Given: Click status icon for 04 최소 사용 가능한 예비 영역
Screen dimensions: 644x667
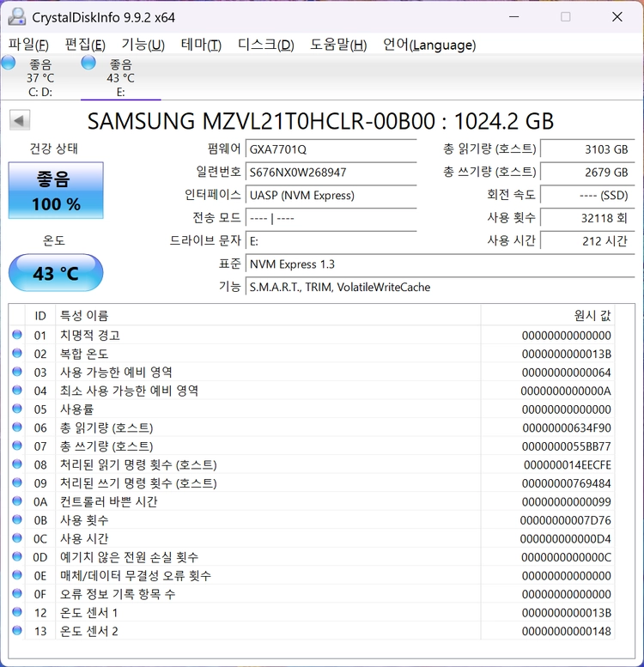Looking at the screenshot, I should (x=17, y=390).
